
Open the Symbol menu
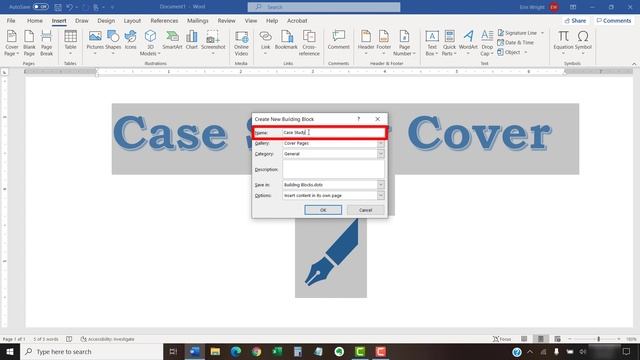coord(583,43)
